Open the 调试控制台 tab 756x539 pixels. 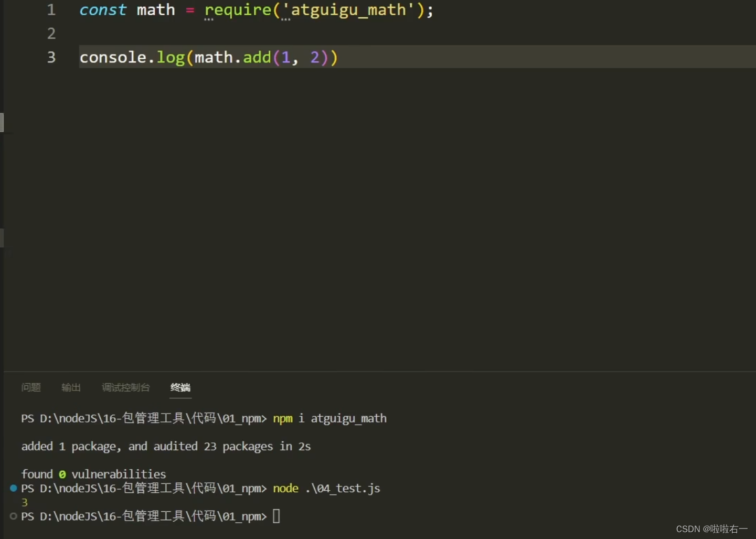tap(125, 387)
